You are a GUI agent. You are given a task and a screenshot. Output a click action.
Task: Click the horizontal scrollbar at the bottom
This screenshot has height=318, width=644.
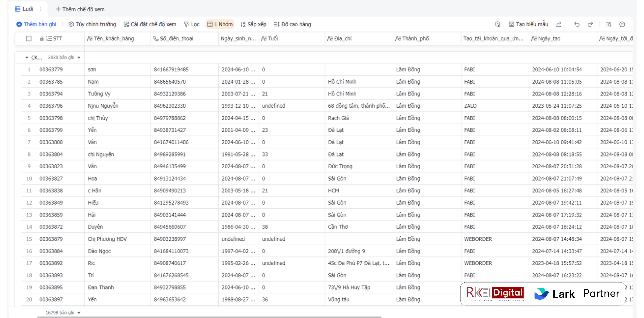209,317
